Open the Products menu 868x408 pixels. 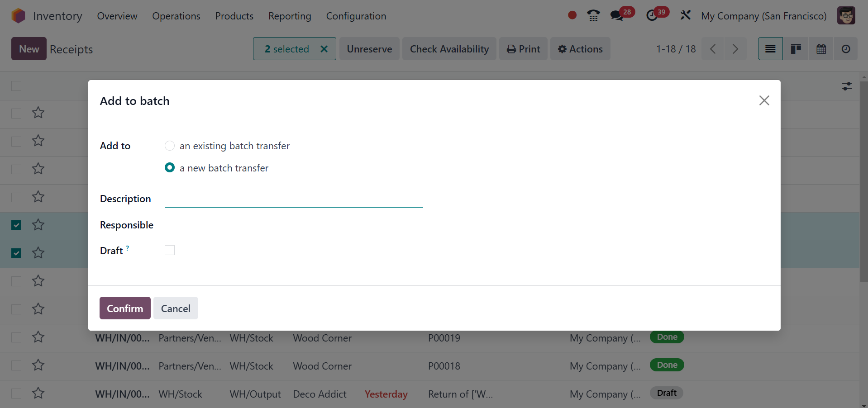[234, 16]
